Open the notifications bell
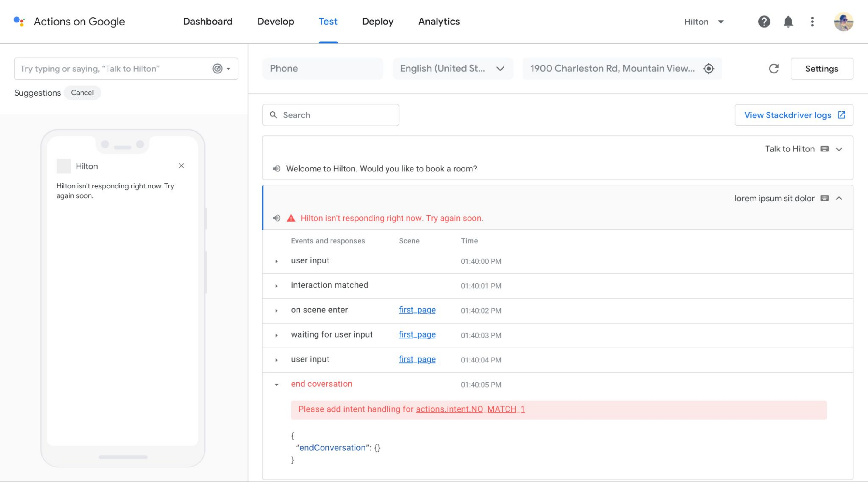 tap(788, 22)
